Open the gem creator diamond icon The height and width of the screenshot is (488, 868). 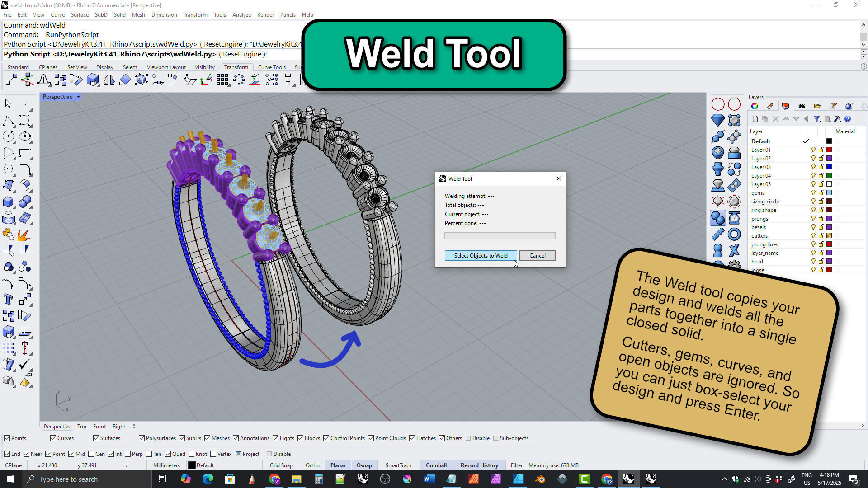718,120
